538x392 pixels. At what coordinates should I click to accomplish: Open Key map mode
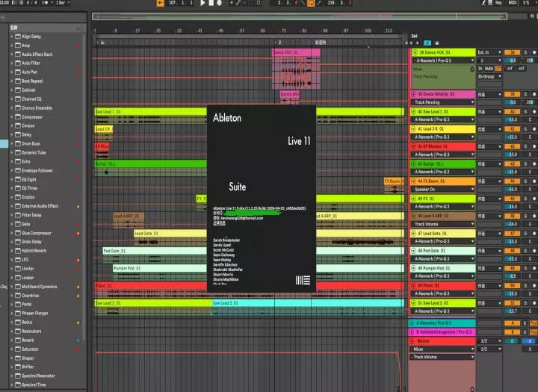(x=498, y=3)
